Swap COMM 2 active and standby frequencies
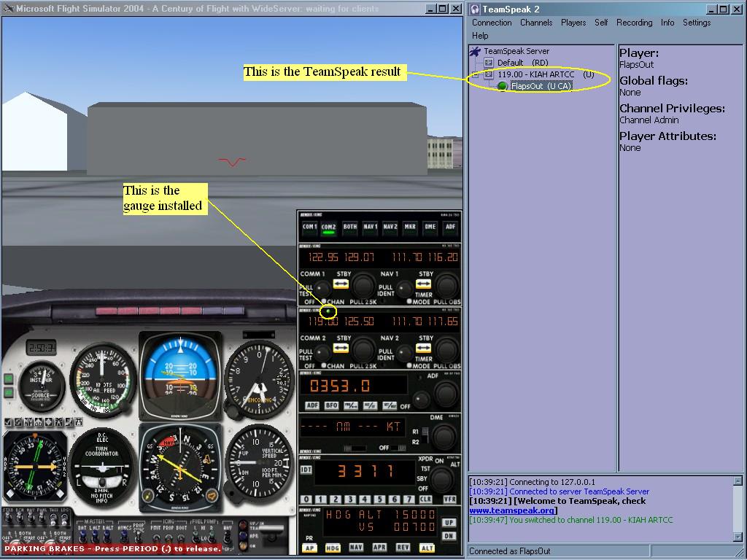The height and width of the screenshot is (560, 747). 341,348
